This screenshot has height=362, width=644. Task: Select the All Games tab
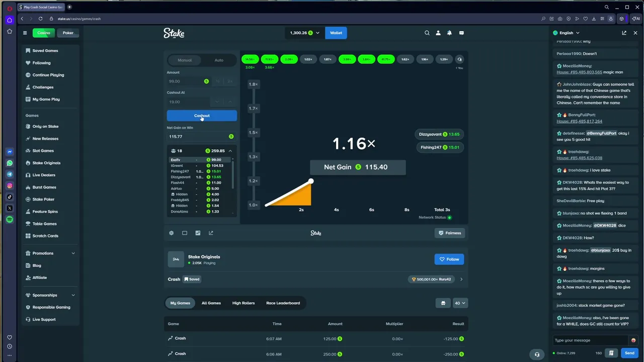pyautogui.click(x=211, y=303)
